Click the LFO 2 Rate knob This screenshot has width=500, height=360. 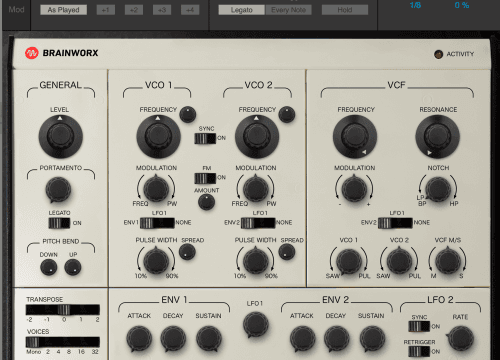461,339
